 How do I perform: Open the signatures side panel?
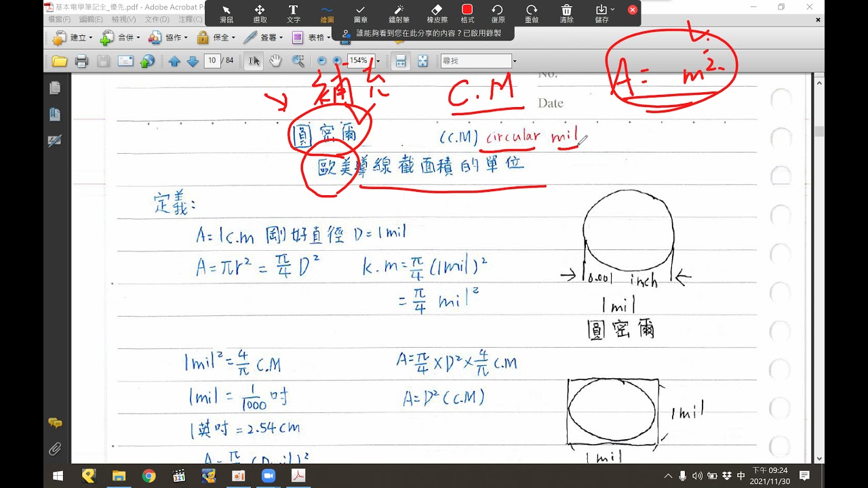(x=55, y=141)
